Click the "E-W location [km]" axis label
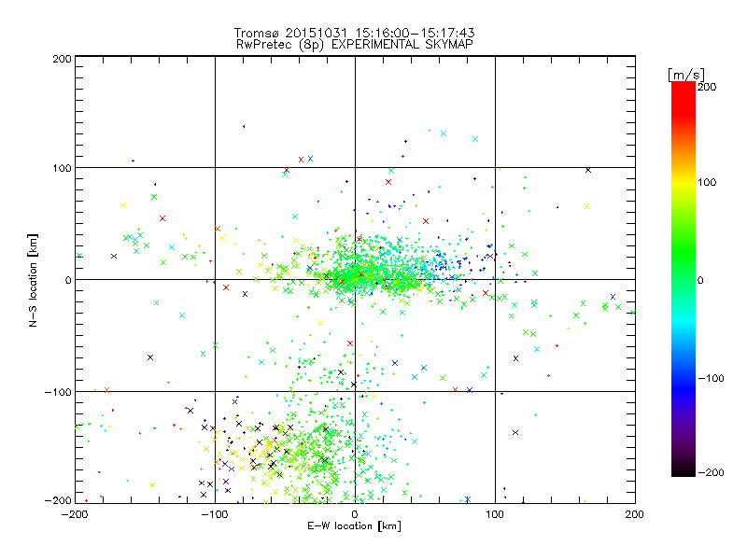This screenshot has height=560, width=747. [x=354, y=526]
